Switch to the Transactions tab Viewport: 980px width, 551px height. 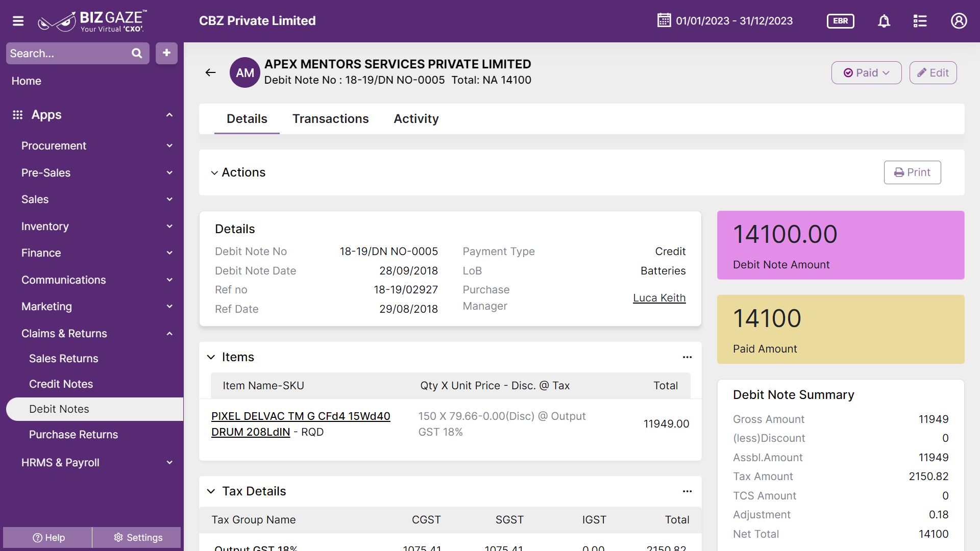click(x=331, y=119)
